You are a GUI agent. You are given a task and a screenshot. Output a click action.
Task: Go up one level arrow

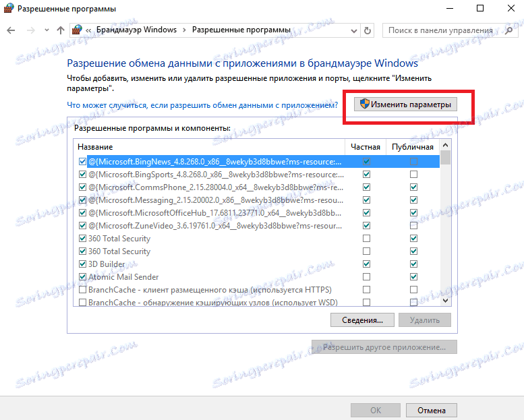click(61, 30)
